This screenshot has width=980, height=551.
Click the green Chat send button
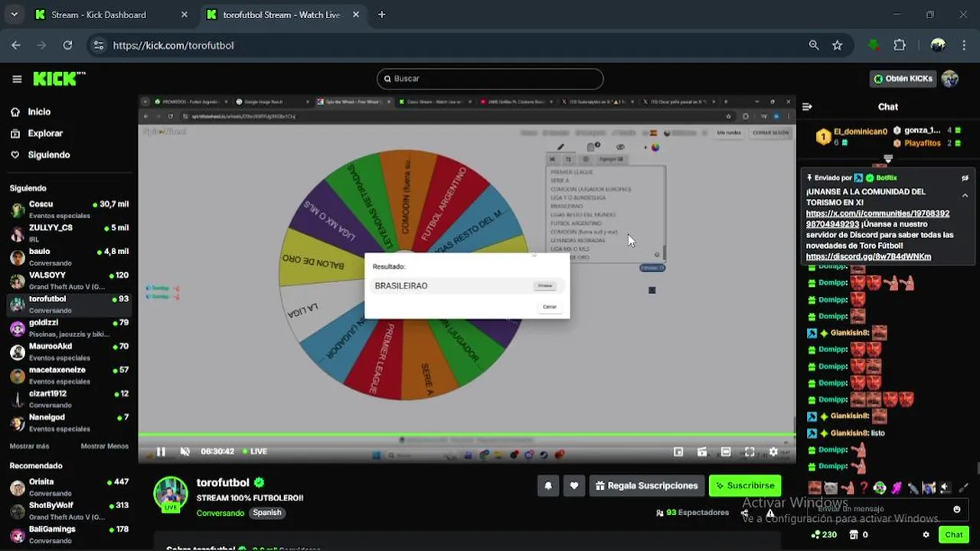[953, 535]
